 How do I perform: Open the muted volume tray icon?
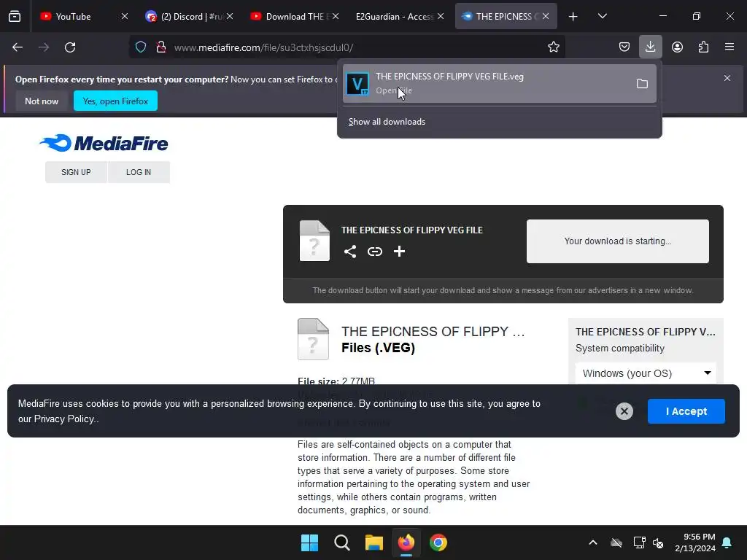[x=658, y=542]
